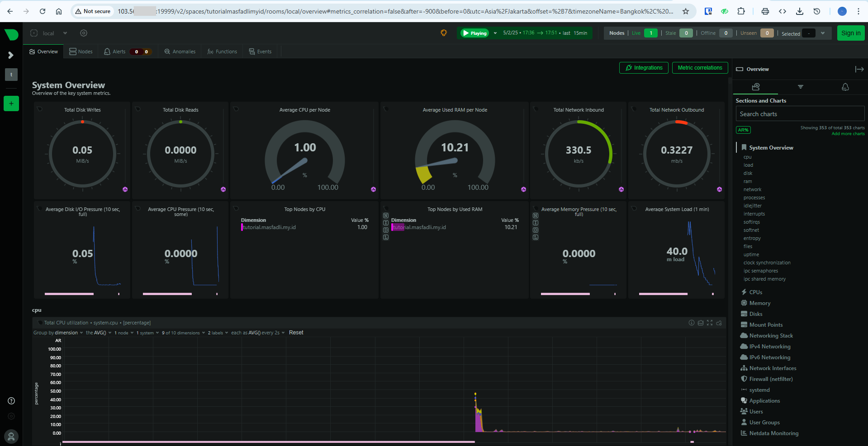The image size is (868, 446).
Task: Click the alert status bulb icon in header
Action: (444, 33)
